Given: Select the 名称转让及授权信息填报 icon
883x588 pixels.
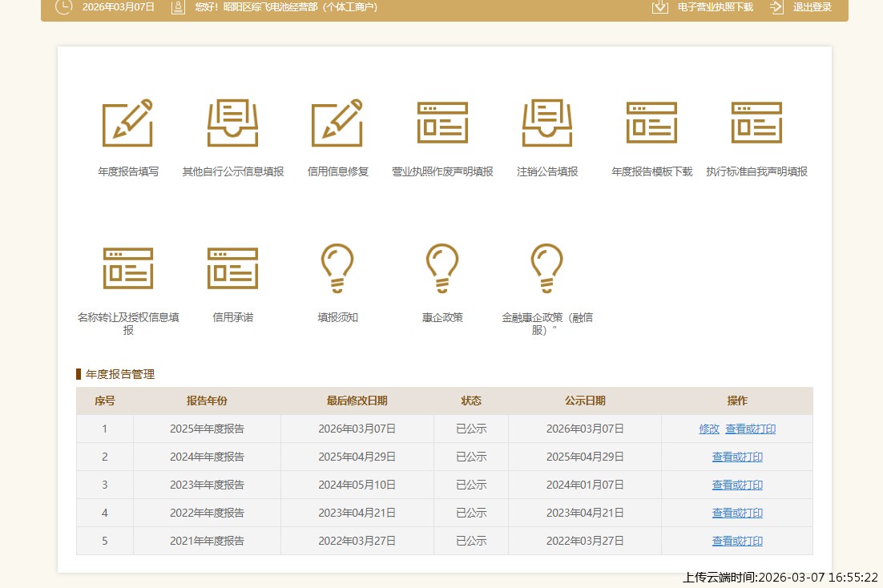Looking at the screenshot, I should [127, 268].
